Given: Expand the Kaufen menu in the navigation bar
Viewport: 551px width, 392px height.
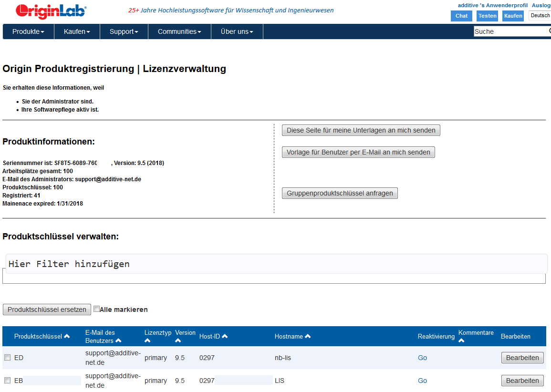Looking at the screenshot, I should [77, 31].
